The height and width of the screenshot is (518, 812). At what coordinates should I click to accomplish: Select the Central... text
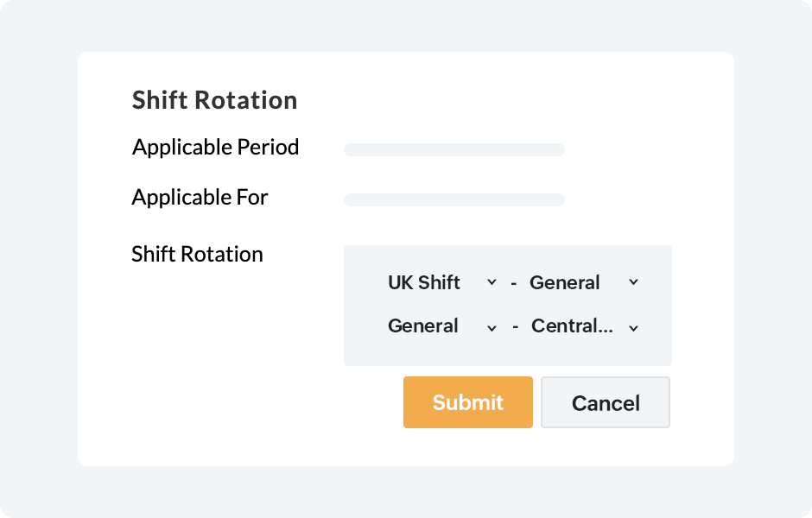coord(573,326)
